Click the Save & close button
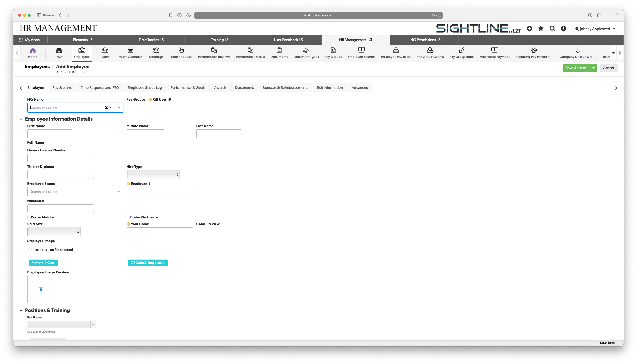The width and height of the screenshot is (637, 364). [575, 68]
